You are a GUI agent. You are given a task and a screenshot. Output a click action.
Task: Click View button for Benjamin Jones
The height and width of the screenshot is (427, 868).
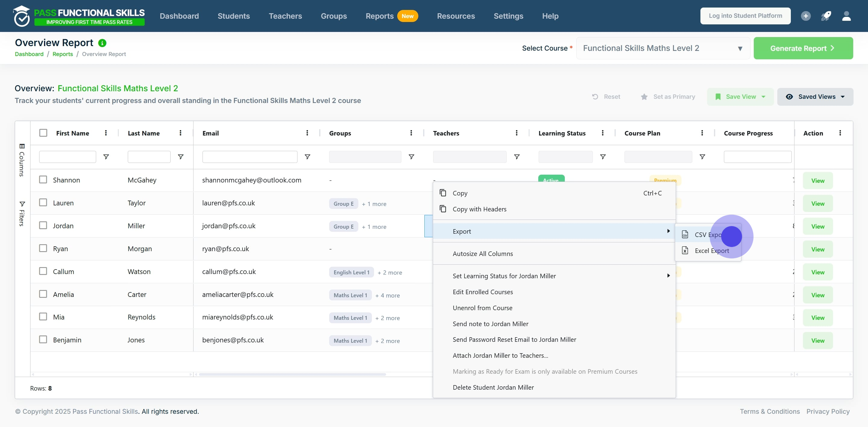click(x=817, y=341)
